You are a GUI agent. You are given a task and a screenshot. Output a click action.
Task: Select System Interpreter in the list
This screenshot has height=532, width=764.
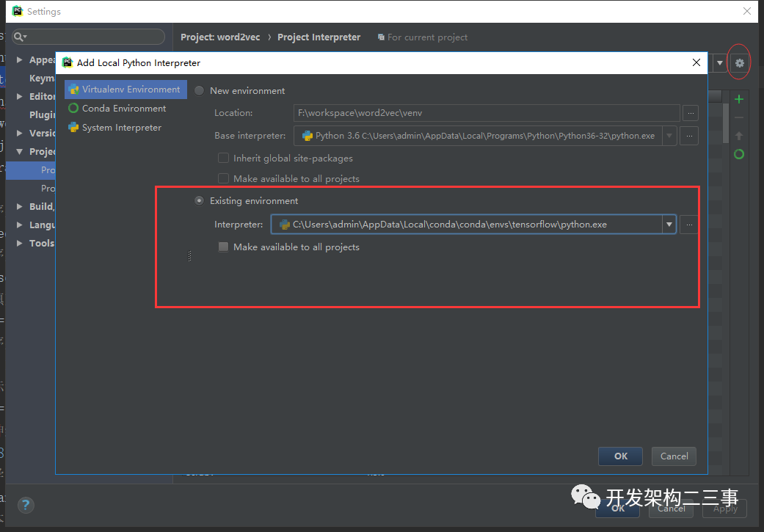[125, 127]
